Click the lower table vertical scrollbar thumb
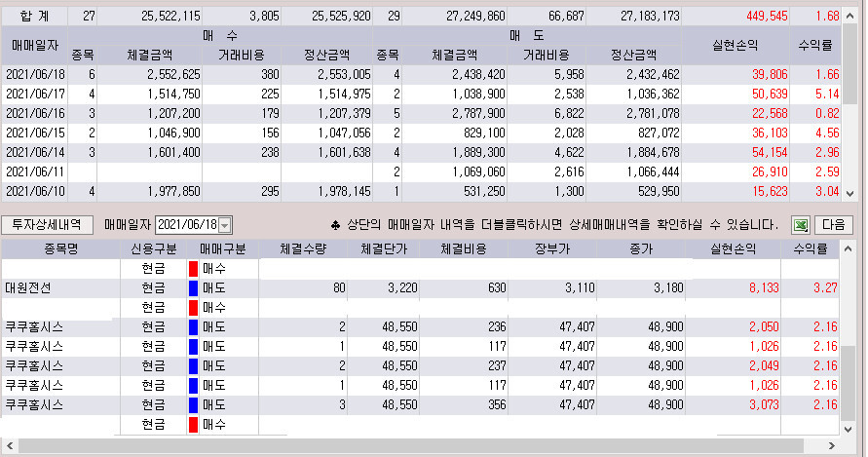The height and width of the screenshot is (457, 868). pos(848,383)
